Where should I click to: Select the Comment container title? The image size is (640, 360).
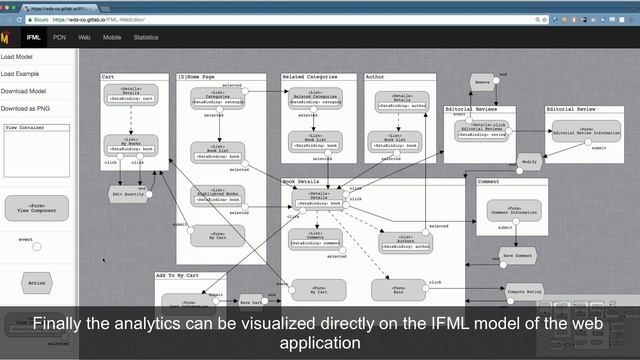click(x=488, y=182)
